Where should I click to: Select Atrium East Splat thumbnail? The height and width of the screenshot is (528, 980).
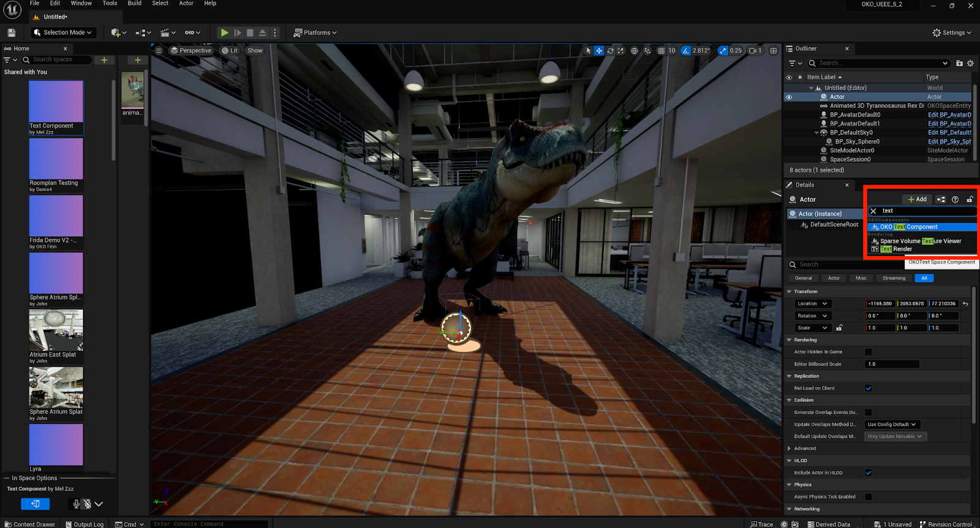(x=56, y=331)
